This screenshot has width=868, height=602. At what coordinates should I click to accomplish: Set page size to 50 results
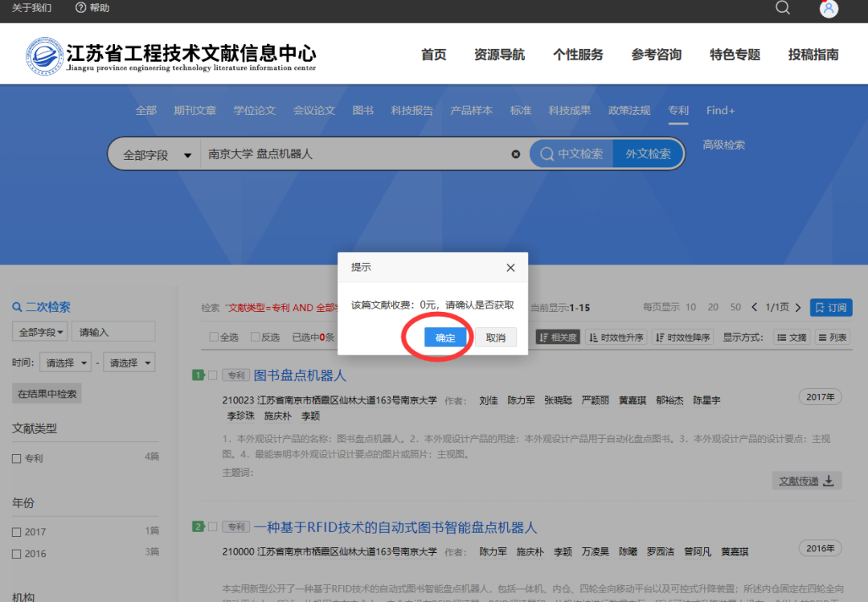tap(735, 307)
